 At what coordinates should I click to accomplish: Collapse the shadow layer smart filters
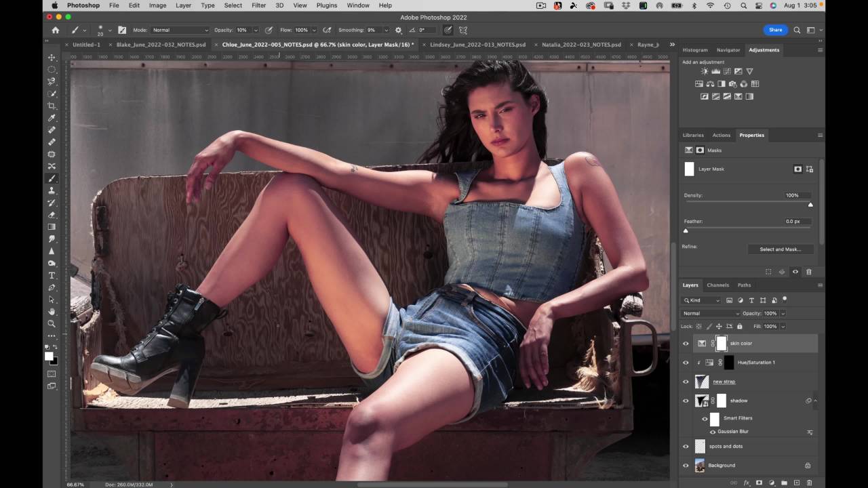pyautogui.click(x=815, y=401)
